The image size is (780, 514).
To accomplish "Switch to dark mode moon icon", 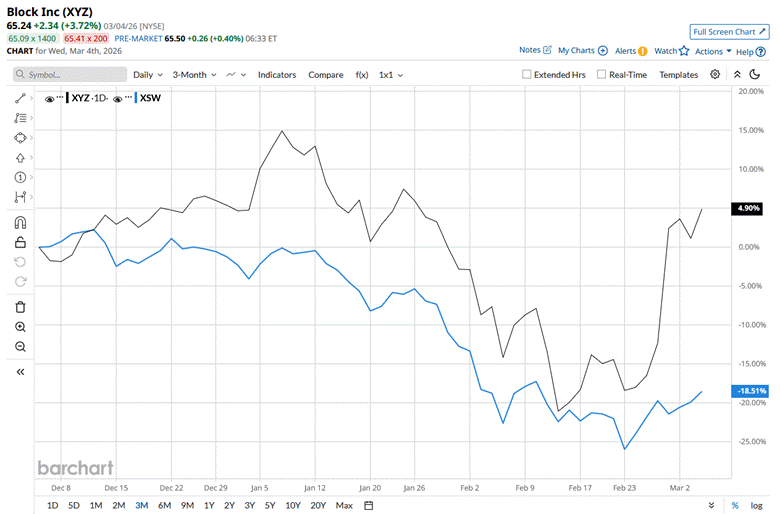I will click(756, 74).
